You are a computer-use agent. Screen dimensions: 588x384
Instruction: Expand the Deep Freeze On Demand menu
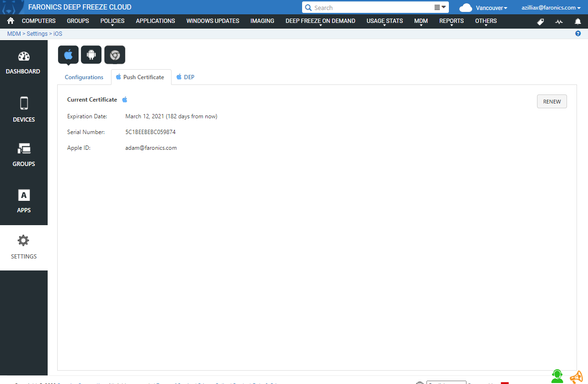click(x=320, y=21)
